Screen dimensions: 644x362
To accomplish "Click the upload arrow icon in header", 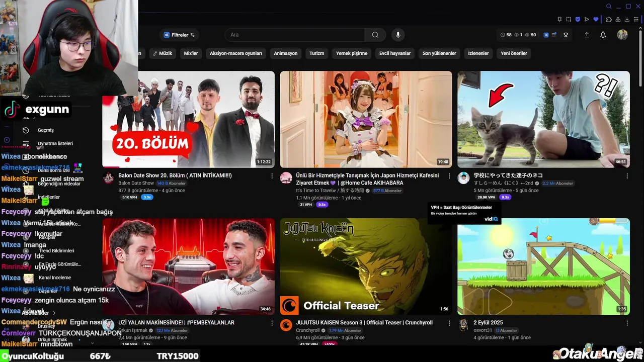I will pyautogui.click(x=587, y=35).
